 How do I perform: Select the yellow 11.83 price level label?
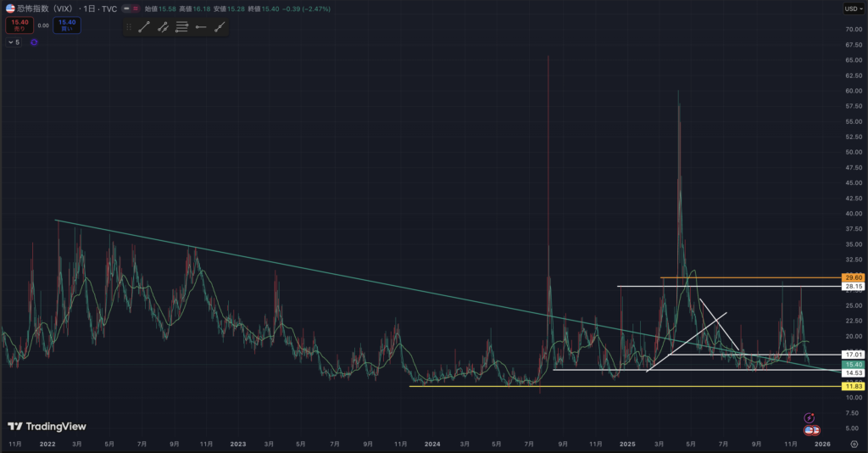pyautogui.click(x=853, y=386)
